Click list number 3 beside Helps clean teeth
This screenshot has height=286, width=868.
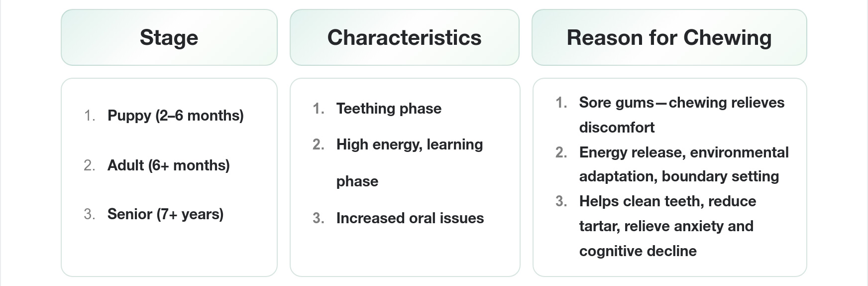coord(561,201)
